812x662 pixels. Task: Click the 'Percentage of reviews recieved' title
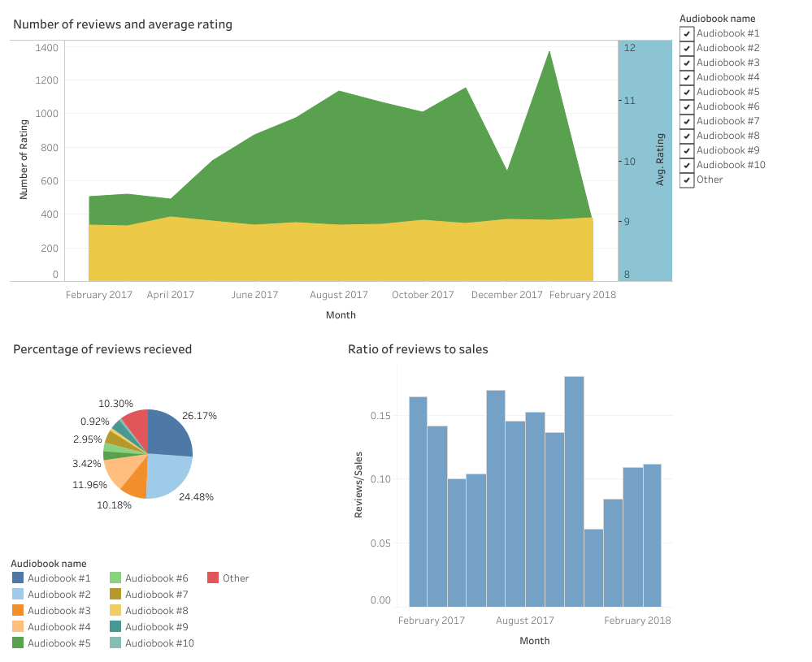(x=102, y=349)
